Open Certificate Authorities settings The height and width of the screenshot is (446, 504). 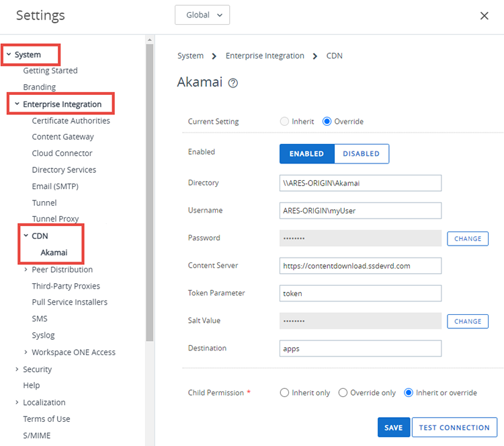point(71,120)
